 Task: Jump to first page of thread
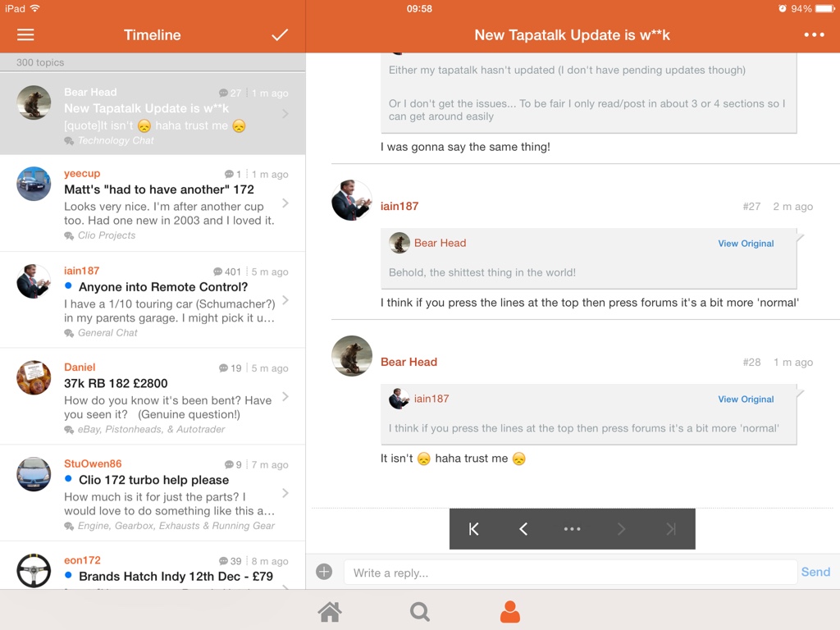(x=473, y=529)
